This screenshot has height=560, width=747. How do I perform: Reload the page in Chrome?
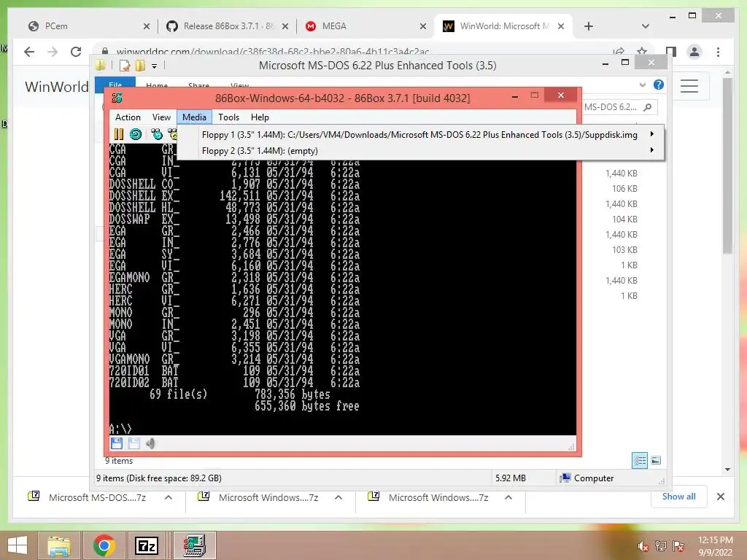pyautogui.click(x=76, y=52)
